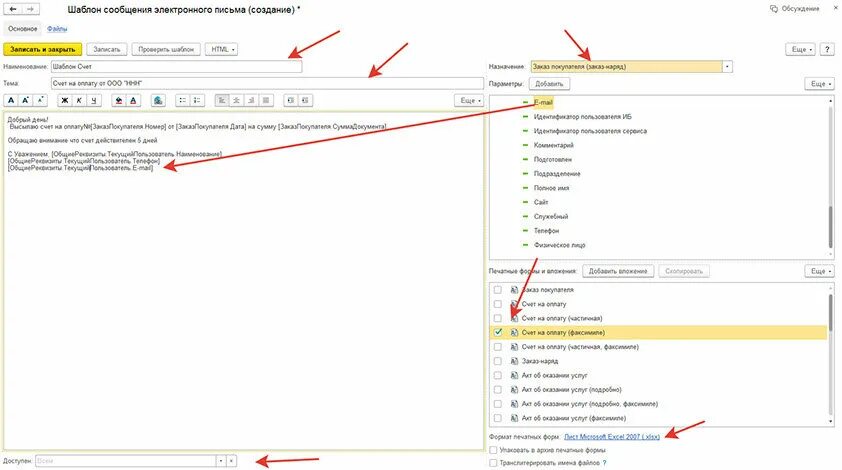842x470 pixels.
Task: Align text to the left
Action: pyautogui.click(x=222, y=100)
